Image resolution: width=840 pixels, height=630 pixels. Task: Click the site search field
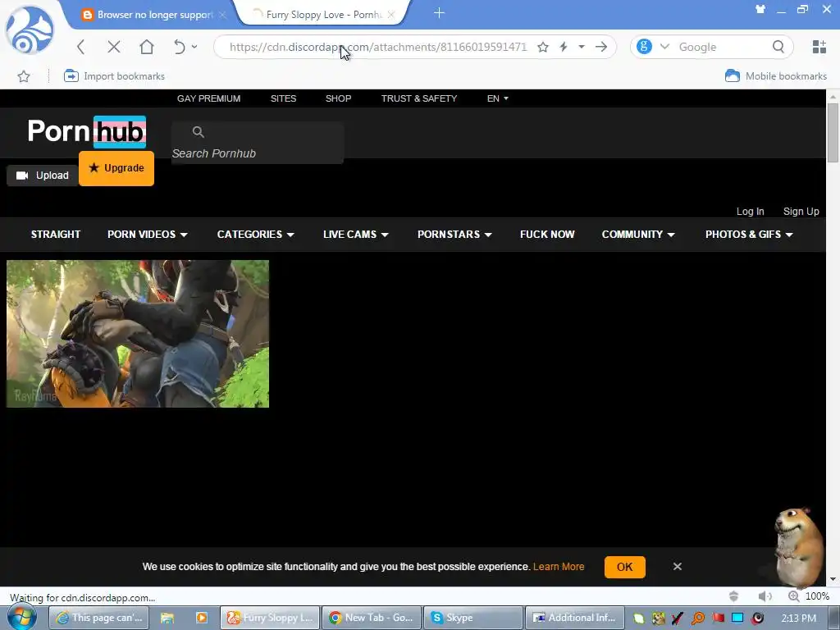[x=258, y=143]
